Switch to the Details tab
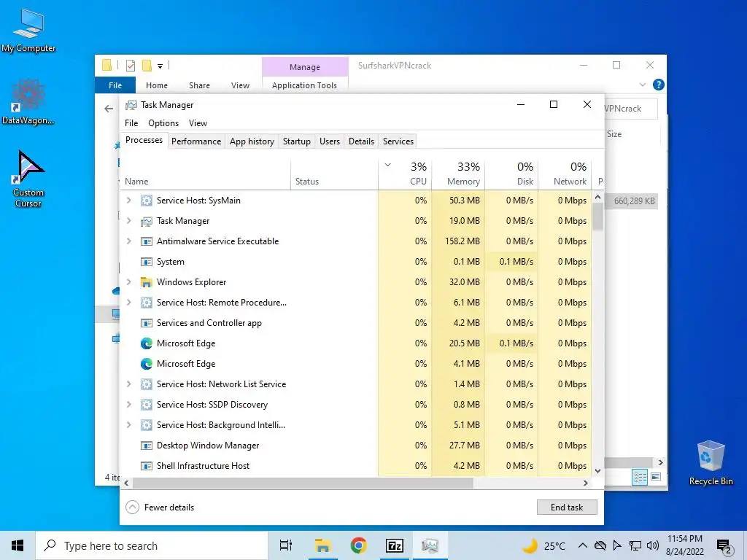Viewport: 747px width, 560px height. (x=361, y=141)
